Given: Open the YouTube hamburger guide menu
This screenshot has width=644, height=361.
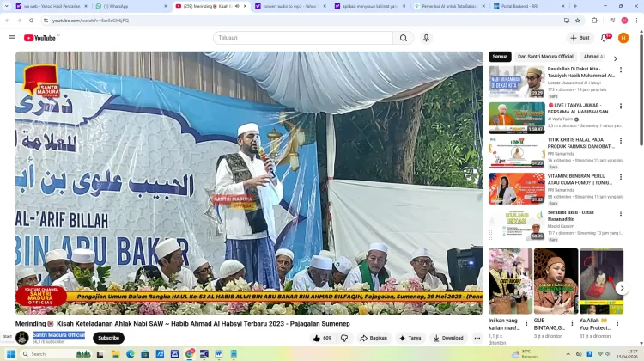Looking at the screenshot, I should [12, 38].
